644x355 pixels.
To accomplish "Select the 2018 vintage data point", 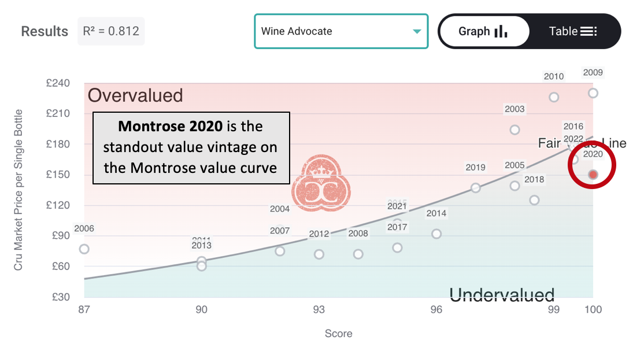I will [534, 200].
